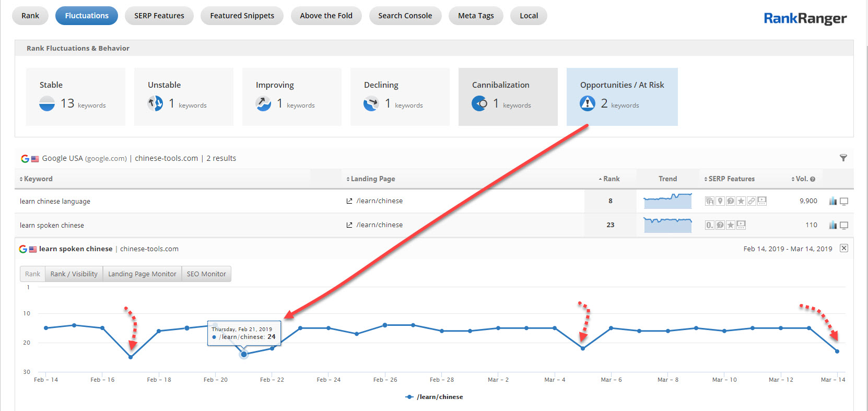
Task: Switch to the SERP Features tab
Action: point(159,16)
